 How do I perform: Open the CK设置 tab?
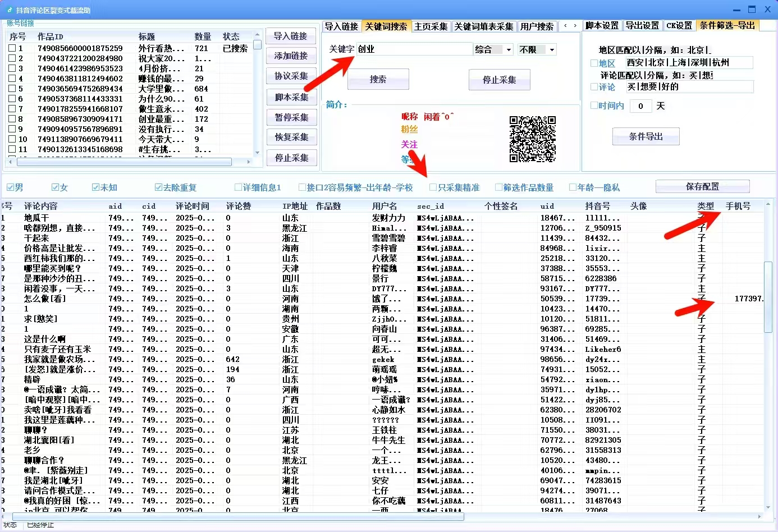point(679,26)
